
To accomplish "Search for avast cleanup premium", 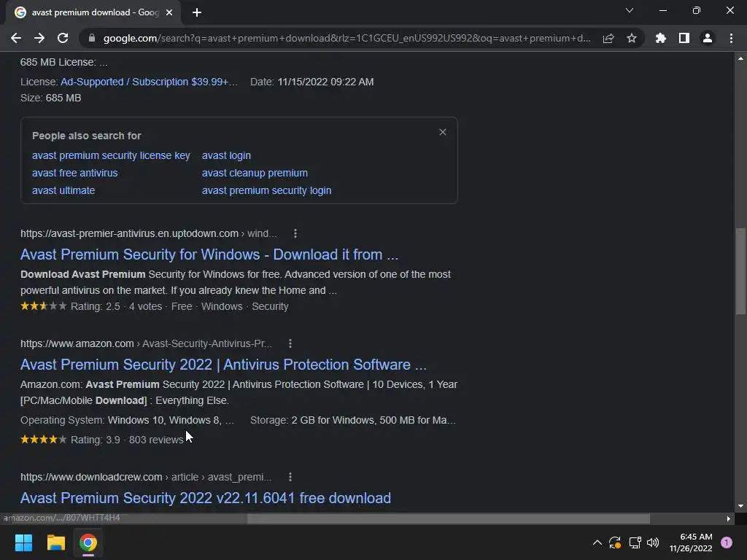I will (x=255, y=173).
